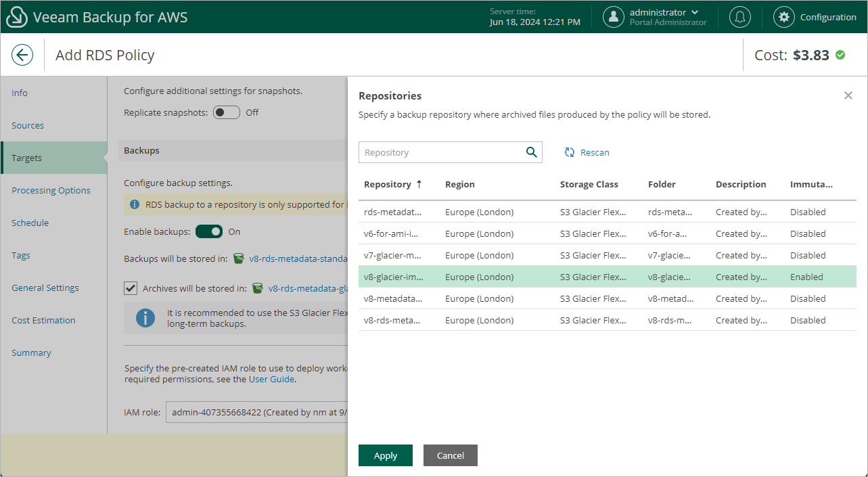The width and height of the screenshot is (868, 477).
Task: Click the blue info icon in recommendation note
Action: point(145,318)
